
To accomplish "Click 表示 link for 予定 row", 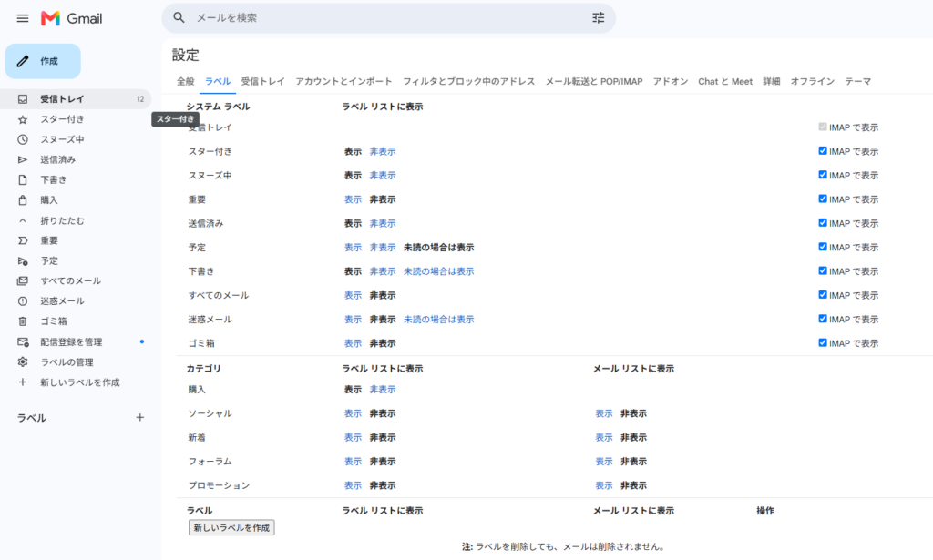I will click(353, 248).
